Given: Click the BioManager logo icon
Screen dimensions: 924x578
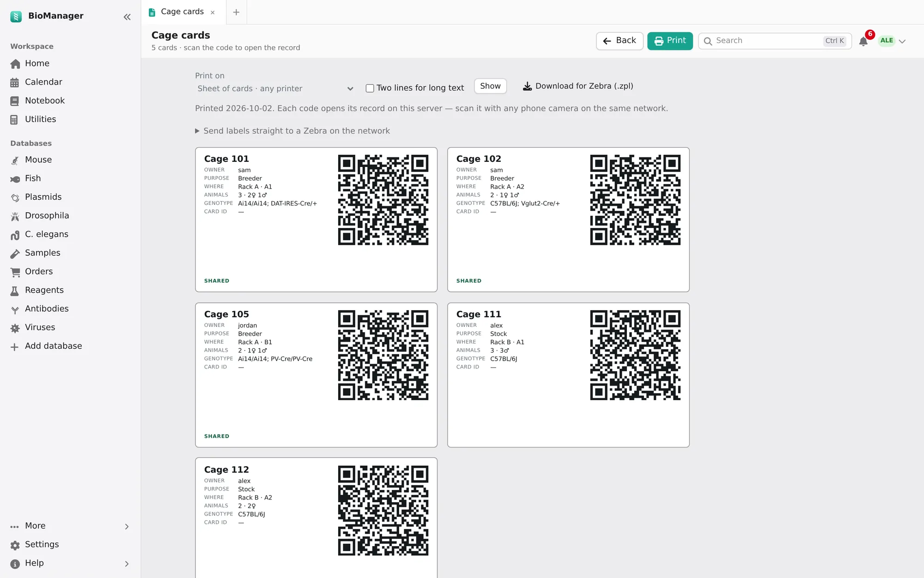Looking at the screenshot, I should click(x=16, y=16).
